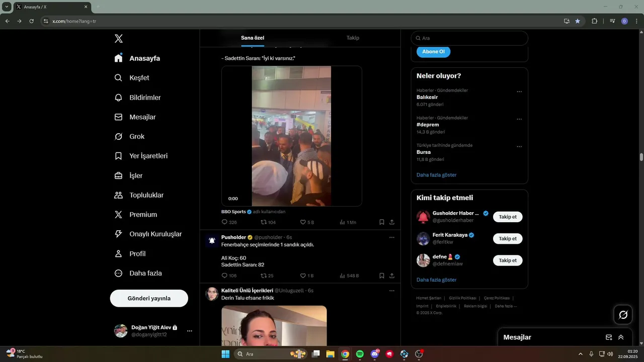Like the BBO Sports post (5 B)
644x362 pixels.
pos(307,222)
